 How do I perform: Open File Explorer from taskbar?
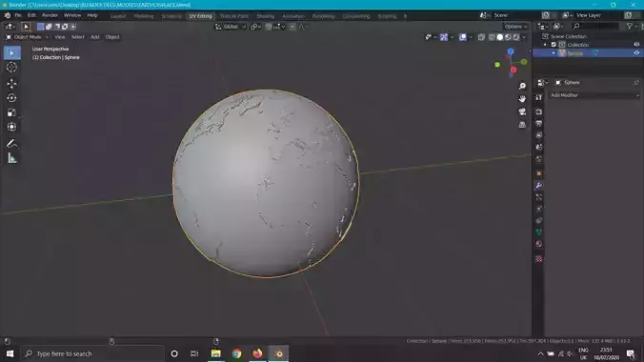[215, 353]
